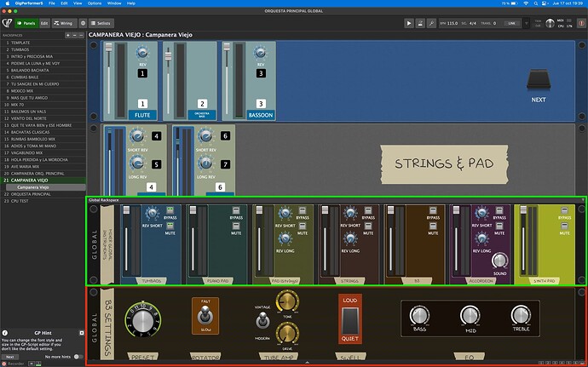Click the EQ TREBLE knob
The image size is (588, 367).
coord(521,316)
